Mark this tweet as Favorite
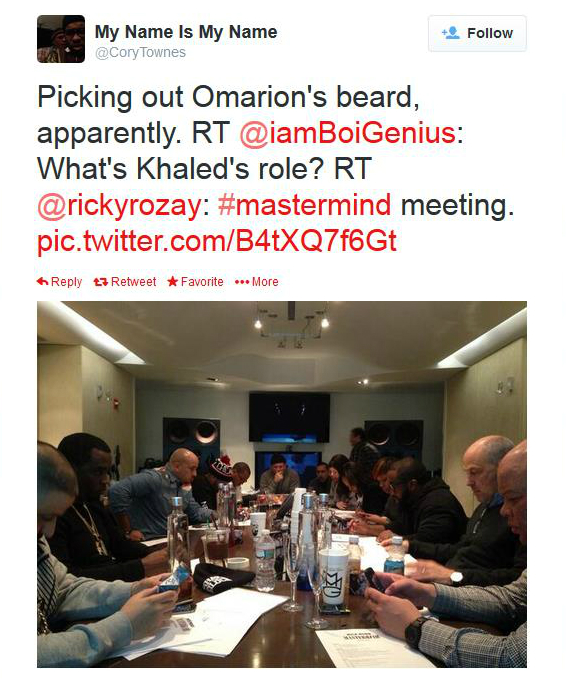The height and width of the screenshot is (679, 566). (195, 282)
